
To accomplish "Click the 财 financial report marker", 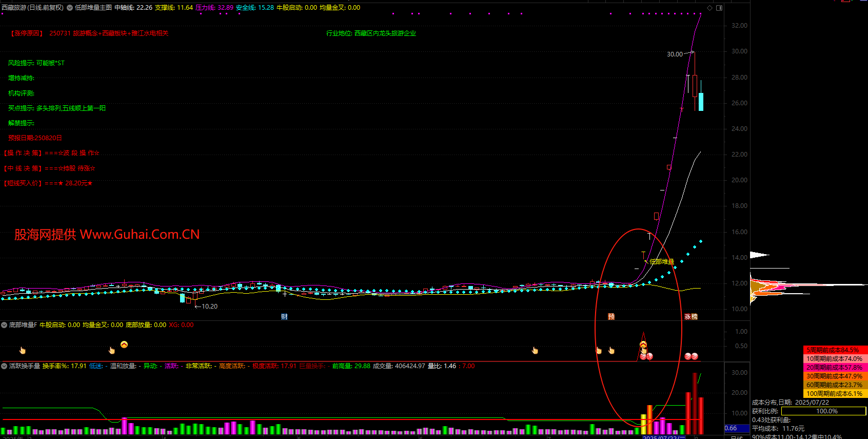I will point(284,317).
